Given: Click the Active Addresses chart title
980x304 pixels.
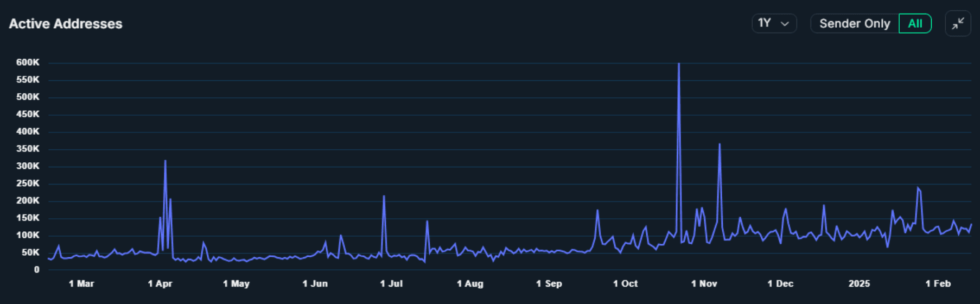Looking at the screenshot, I should click(66, 24).
